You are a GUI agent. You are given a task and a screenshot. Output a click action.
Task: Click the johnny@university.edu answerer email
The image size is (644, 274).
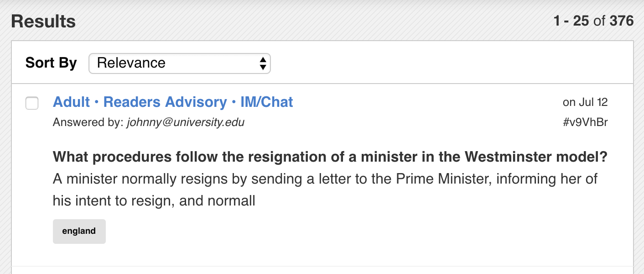click(x=186, y=122)
